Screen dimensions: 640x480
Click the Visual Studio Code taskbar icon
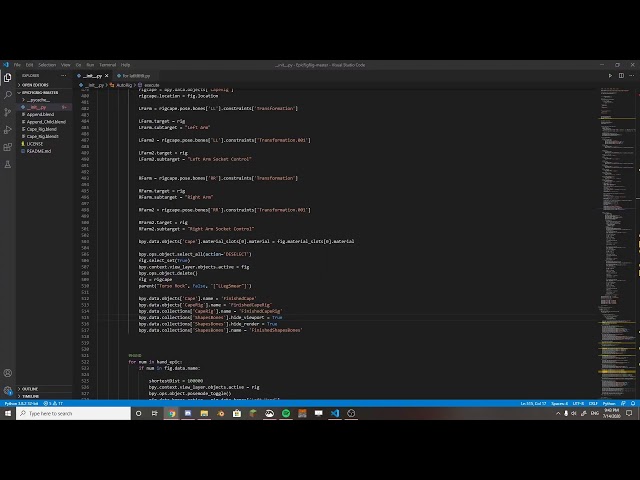coord(335,413)
